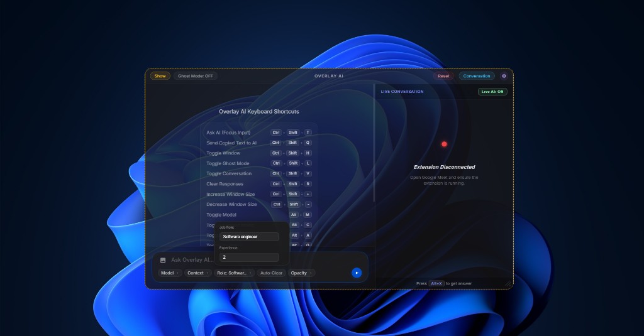This screenshot has width=644, height=336.
Task: Expand the Model dropdown
Action: tap(170, 273)
